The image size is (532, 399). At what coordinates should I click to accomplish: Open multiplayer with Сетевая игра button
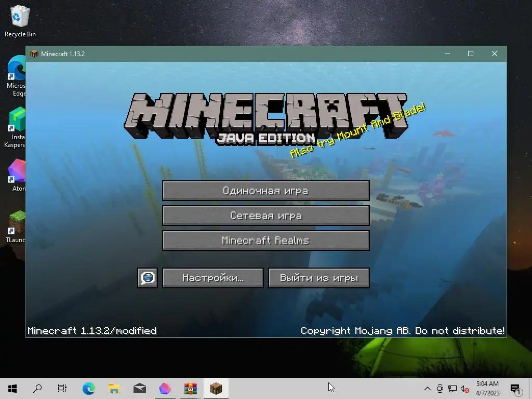click(265, 216)
